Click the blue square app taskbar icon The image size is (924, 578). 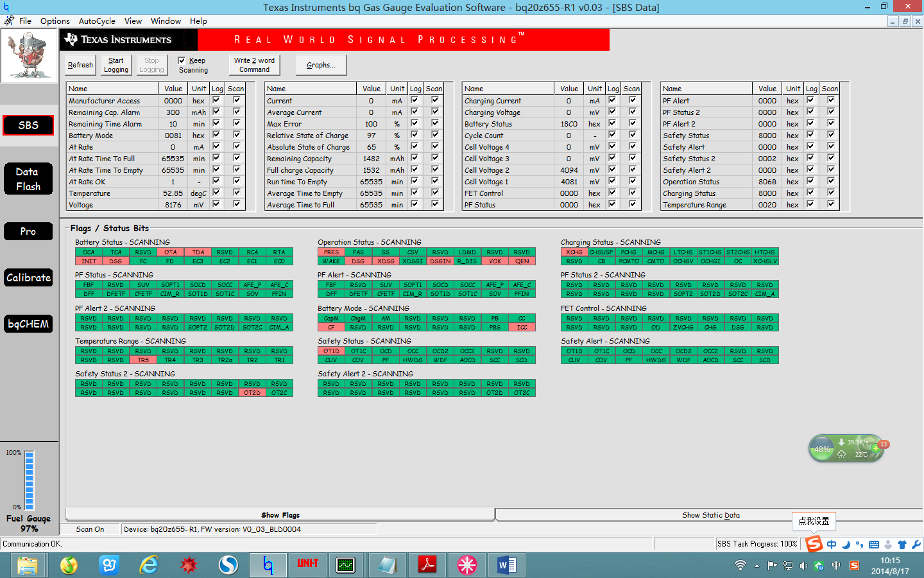pyautogui.click(x=109, y=565)
